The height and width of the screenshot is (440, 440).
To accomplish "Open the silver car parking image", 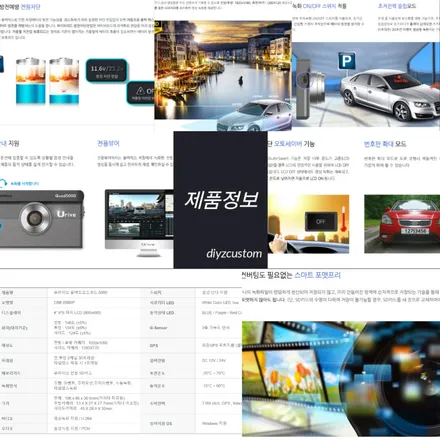I will pyautogui.click(x=366, y=84).
